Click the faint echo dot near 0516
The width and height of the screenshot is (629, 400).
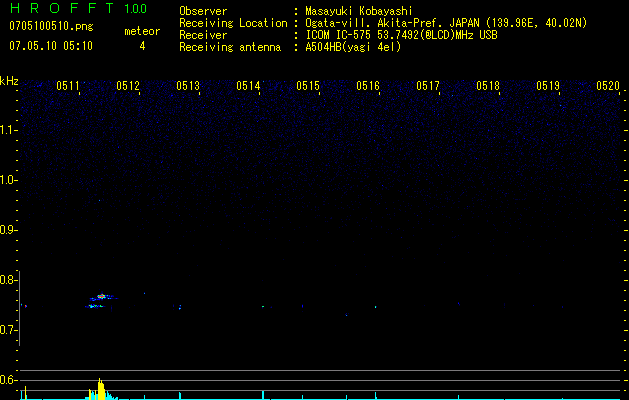[x=375, y=307]
